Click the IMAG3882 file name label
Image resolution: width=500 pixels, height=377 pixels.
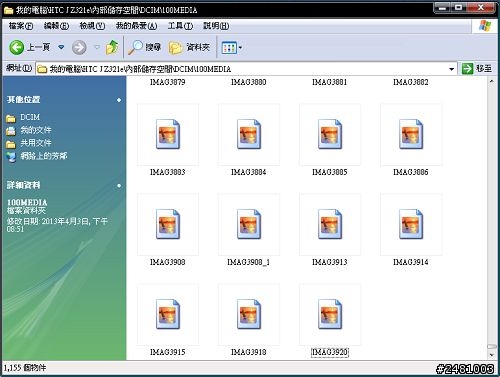pos(411,82)
